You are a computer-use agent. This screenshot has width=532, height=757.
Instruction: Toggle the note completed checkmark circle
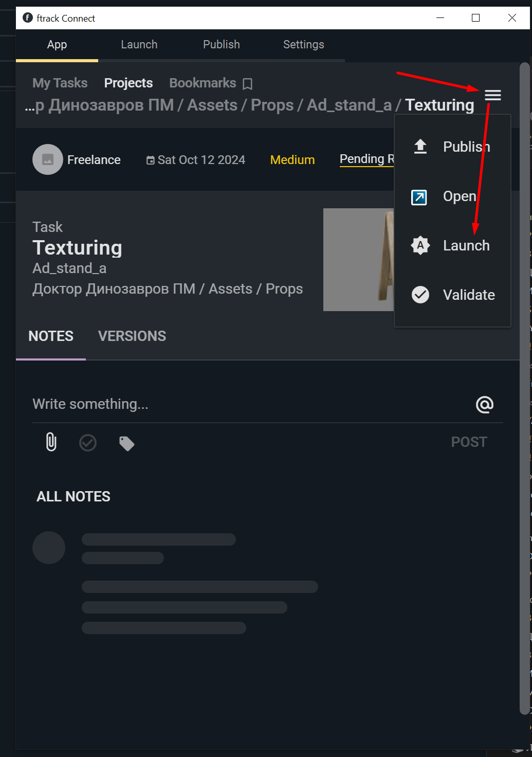pos(88,442)
